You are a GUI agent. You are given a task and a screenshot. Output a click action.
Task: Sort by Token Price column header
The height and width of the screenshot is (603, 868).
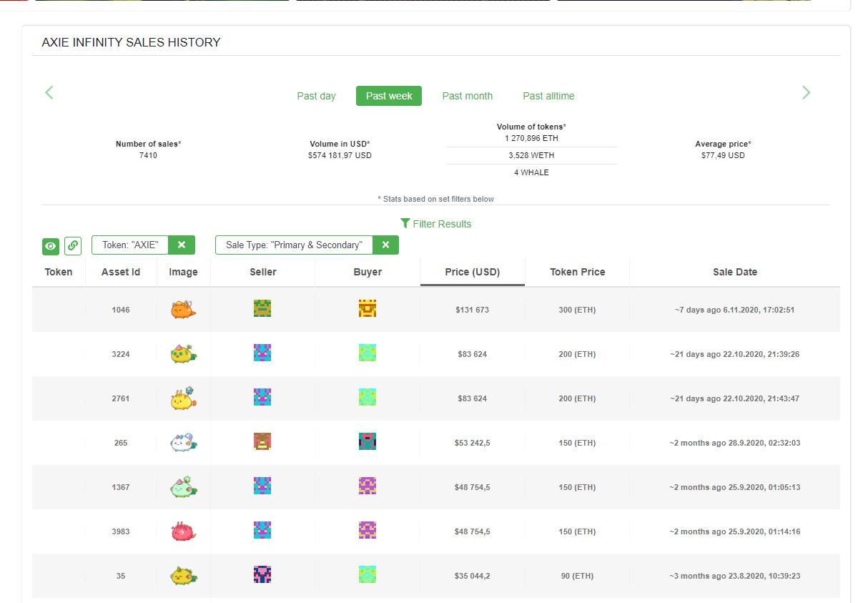(x=577, y=272)
